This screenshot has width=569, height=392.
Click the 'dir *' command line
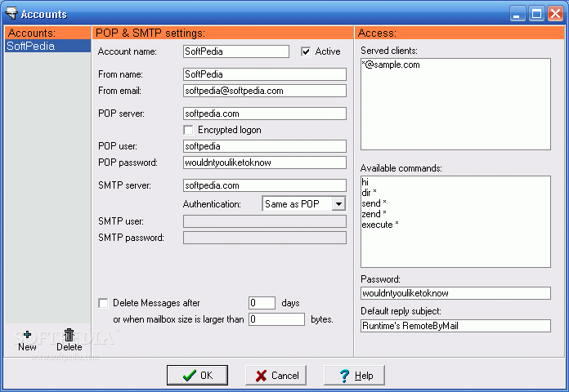click(x=369, y=193)
